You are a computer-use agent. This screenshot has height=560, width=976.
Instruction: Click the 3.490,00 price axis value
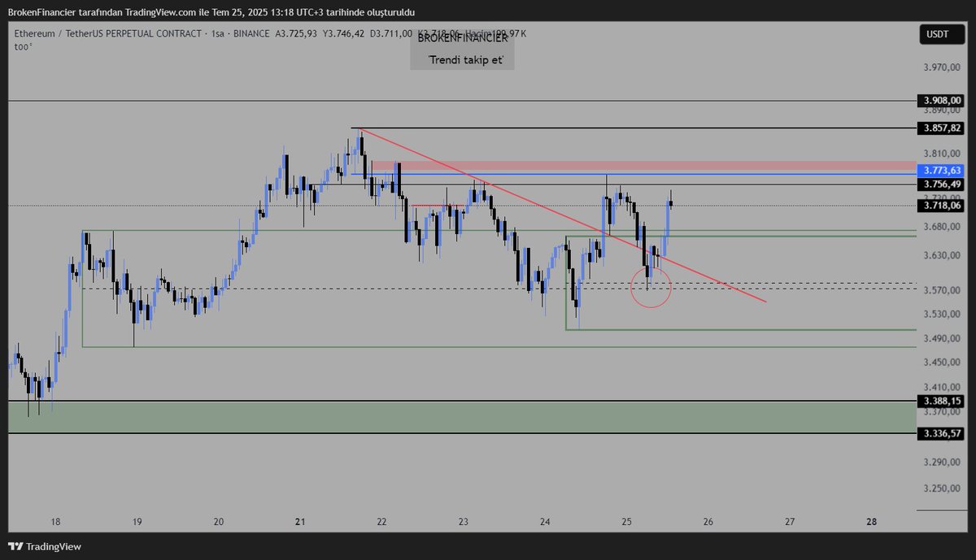click(x=942, y=339)
